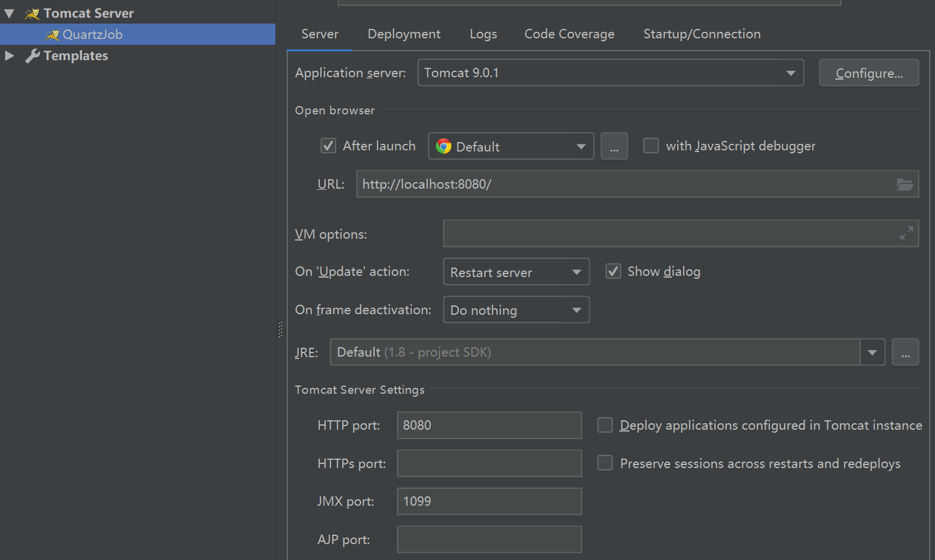Screen dimensions: 935x560
Task: Click the 'Open browser' section label
Action: (x=334, y=110)
